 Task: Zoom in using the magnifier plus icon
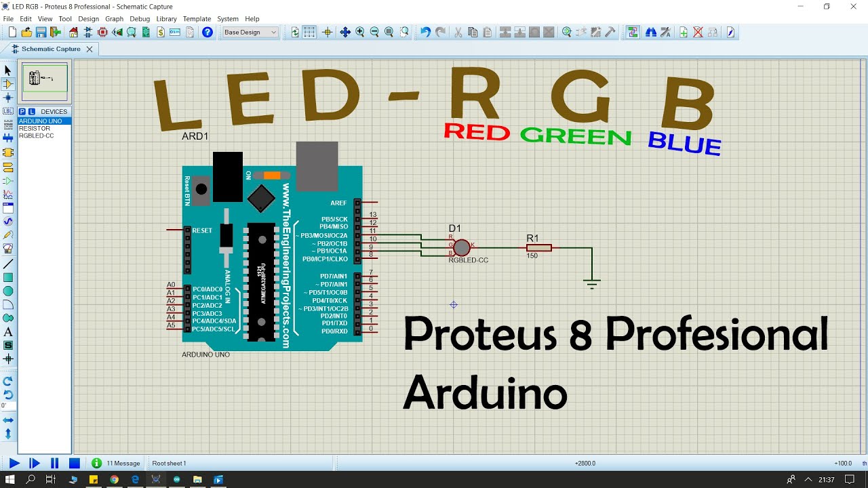(x=360, y=32)
